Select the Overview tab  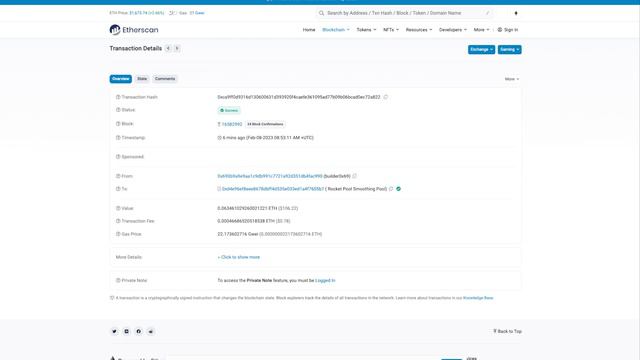tap(120, 79)
